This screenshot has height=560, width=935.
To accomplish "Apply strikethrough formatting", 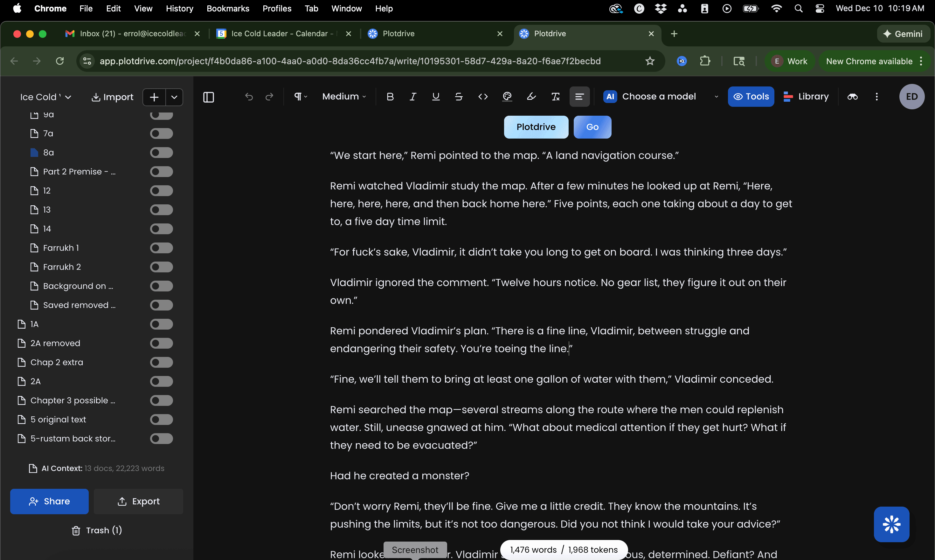I will [x=459, y=97].
